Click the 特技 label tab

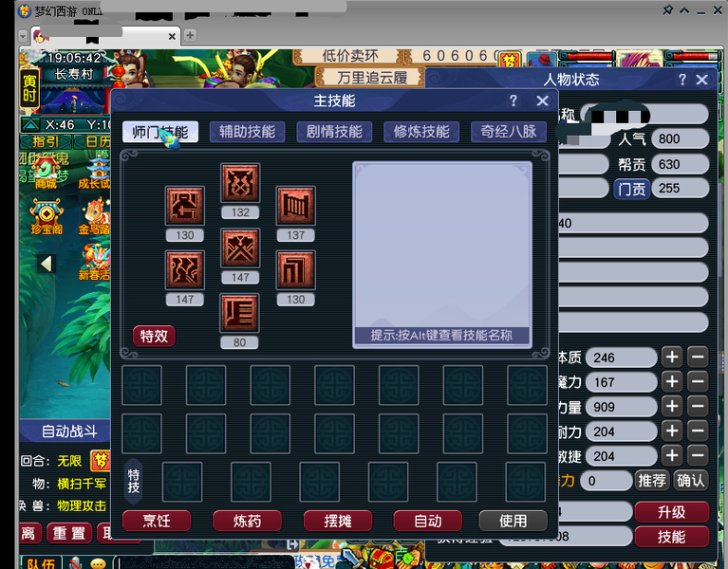pyautogui.click(x=134, y=481)
